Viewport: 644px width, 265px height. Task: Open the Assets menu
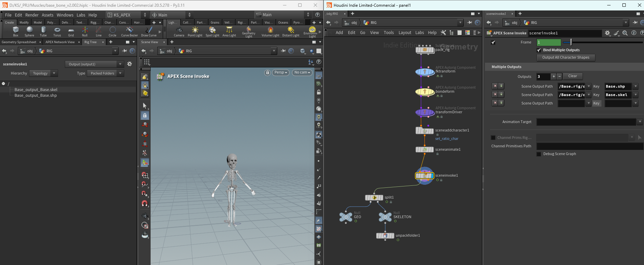click(48, 15)
